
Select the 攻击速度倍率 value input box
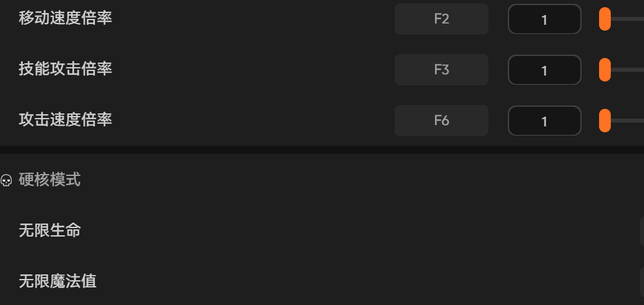point(544,121)
